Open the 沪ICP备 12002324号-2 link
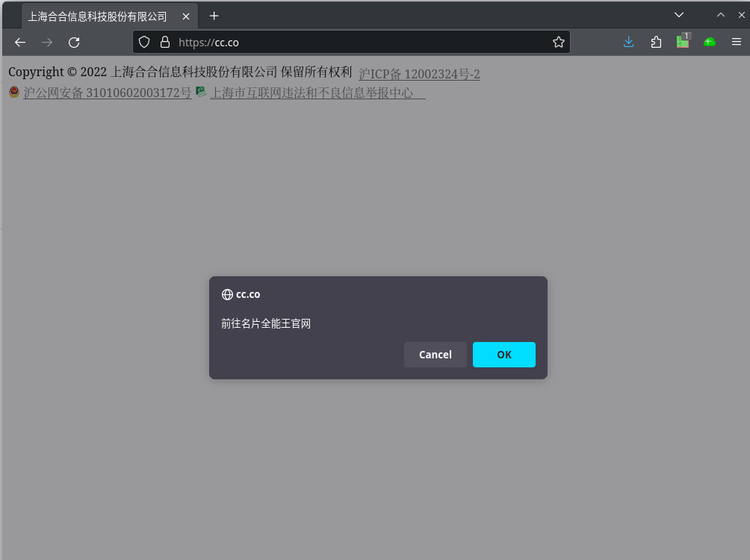The width and height of the screenshot is (750, 560). pyautogui.click(x=419, y=74)
